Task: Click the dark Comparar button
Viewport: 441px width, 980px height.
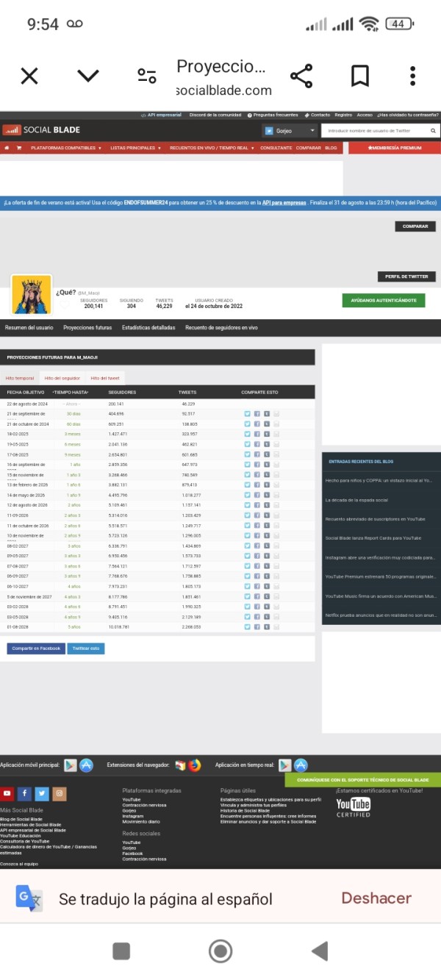Action: (x=415, y=226)
